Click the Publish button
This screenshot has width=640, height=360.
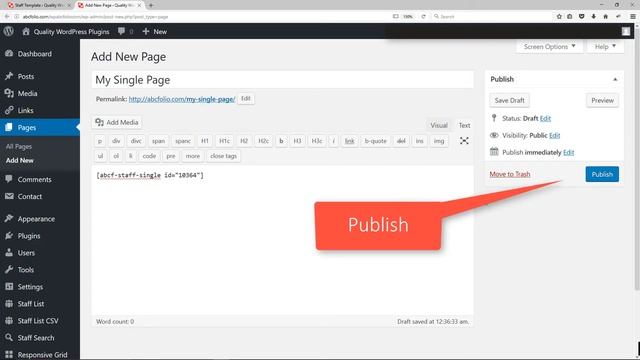pos(602,174)
